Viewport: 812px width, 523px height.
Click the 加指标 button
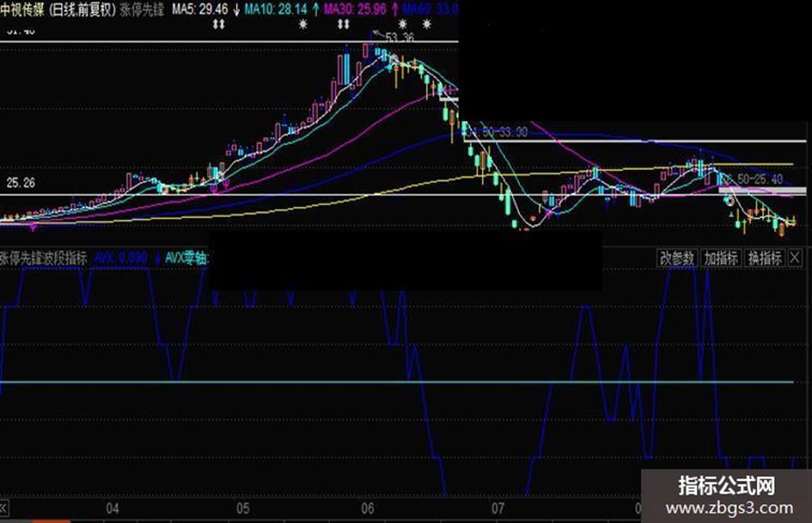pyautogui.click(x=720, y=258)
